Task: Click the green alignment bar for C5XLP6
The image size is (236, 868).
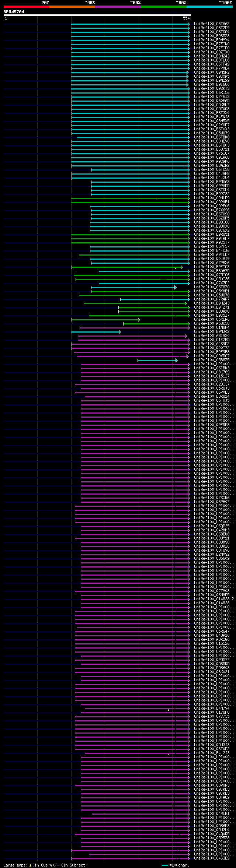Action: point(105,320)
